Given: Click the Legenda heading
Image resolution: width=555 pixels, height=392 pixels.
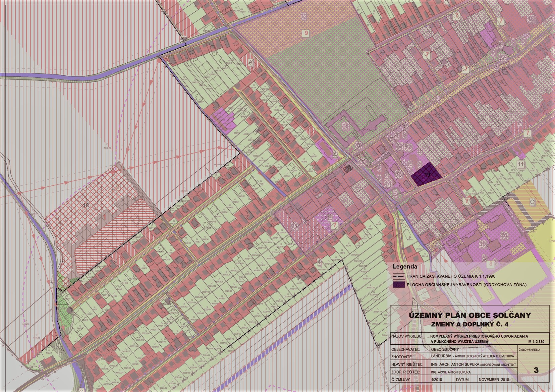Looking at the screenshot, I should (x=405, y=267).
